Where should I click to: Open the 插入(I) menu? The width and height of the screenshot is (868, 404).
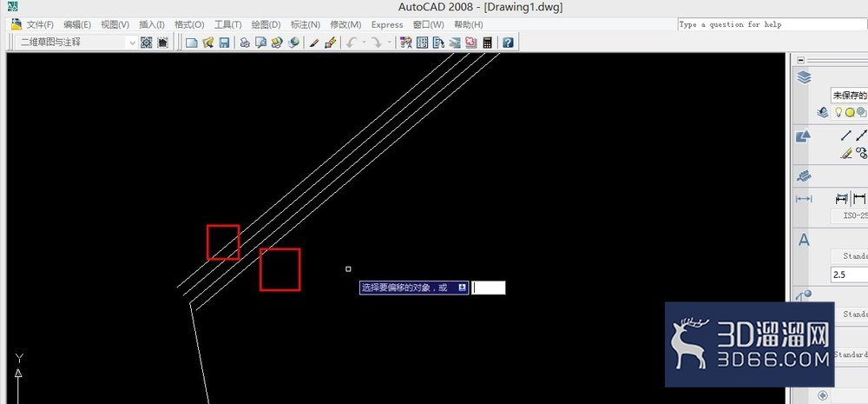click(x=152, y=24)
